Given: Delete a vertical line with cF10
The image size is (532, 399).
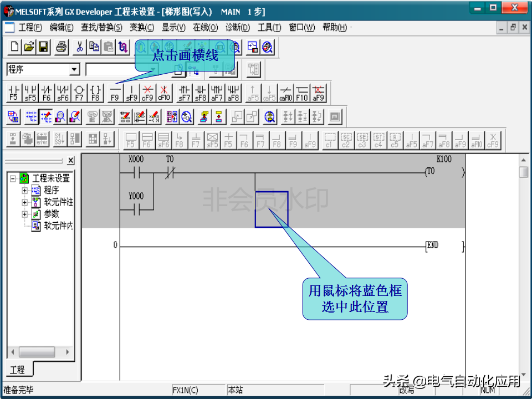Looking at the screenshot, I should pos(164,93).
